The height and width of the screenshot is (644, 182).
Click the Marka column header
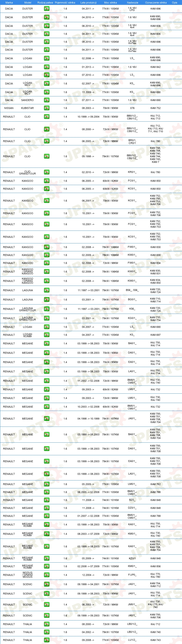[x=9, y=3]
